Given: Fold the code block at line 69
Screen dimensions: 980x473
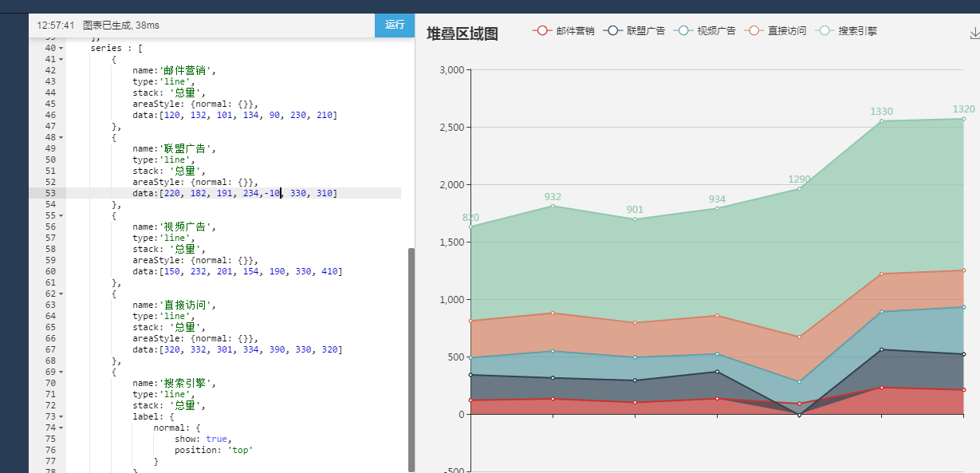Looking at the screenshot, I should (x=61, y=372).
